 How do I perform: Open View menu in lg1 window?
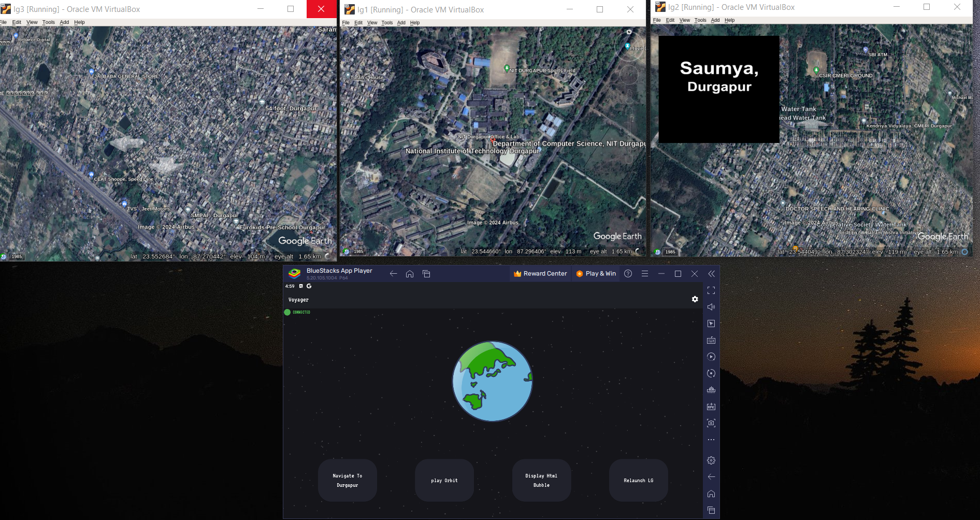(x=372, y=23)
